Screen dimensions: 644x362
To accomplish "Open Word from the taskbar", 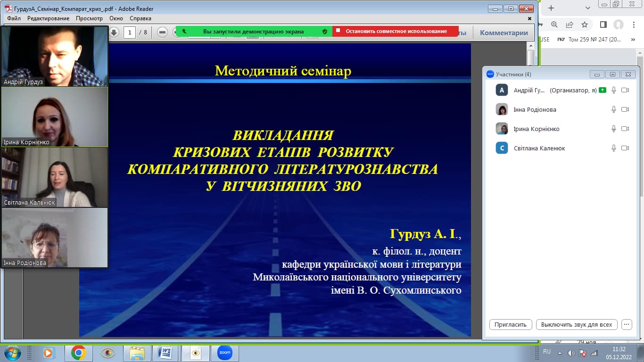I will 166,353.
